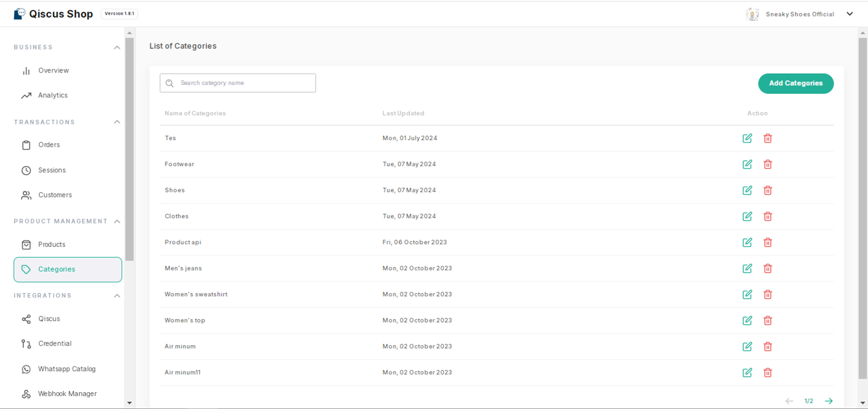This screenshot has height=409, width=868.
Task: Delete the Air minum11 category
Action: tap(768, 373)
